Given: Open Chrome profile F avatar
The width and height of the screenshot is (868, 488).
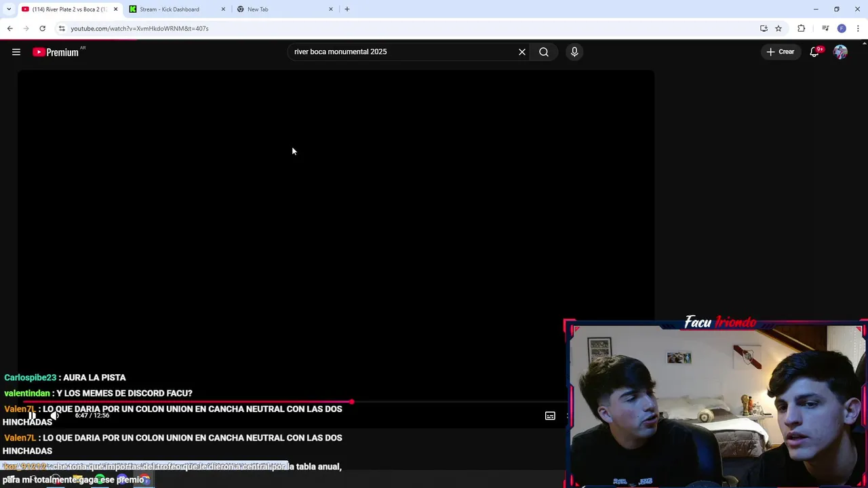Looking at the screenshot, I should [x=842, y=28].
